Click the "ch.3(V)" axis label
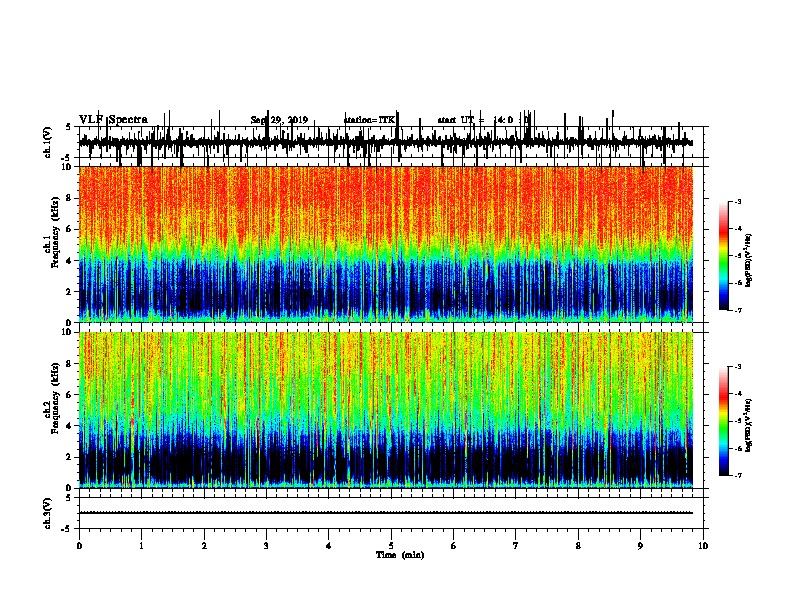The height and width of the screenshot is (612, 792). click(48, 513)
